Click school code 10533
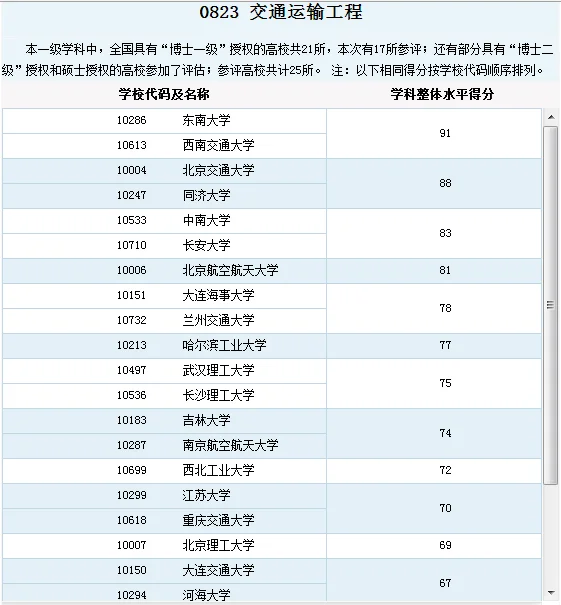The image size is (561, 605). (132, 220)
